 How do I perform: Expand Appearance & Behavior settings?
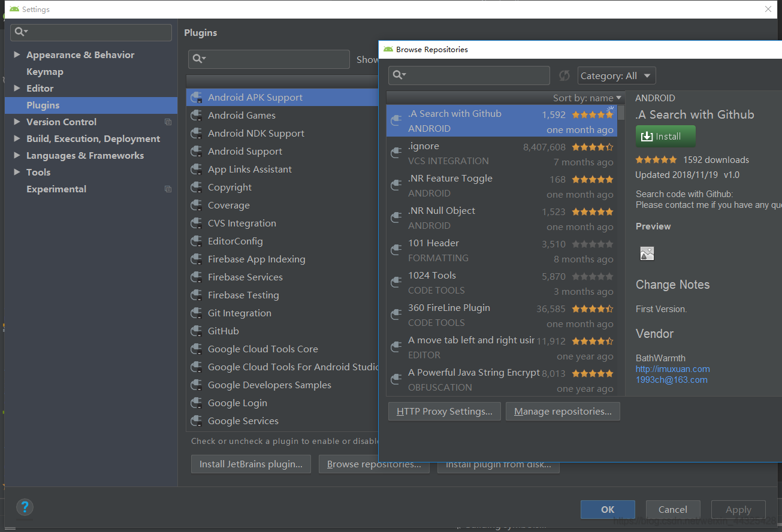click(17, 55)
